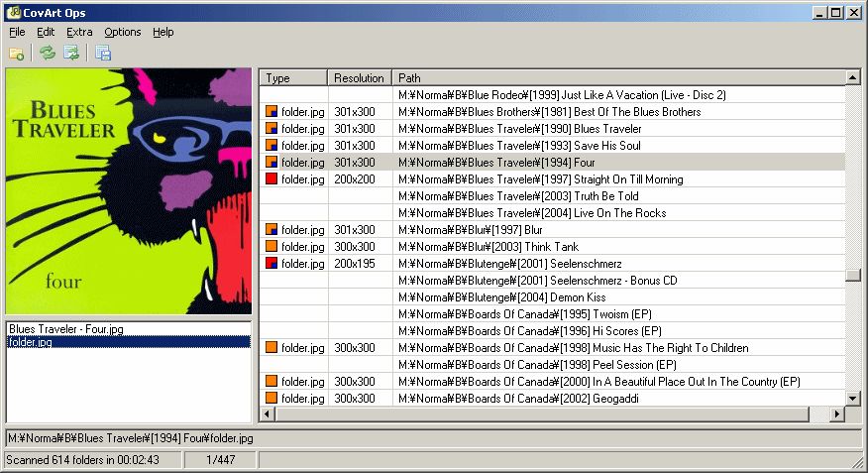Click the horizontal scrollbar right arrow
Viewport: 868px width, 473px height.
[x=837, y=414]
